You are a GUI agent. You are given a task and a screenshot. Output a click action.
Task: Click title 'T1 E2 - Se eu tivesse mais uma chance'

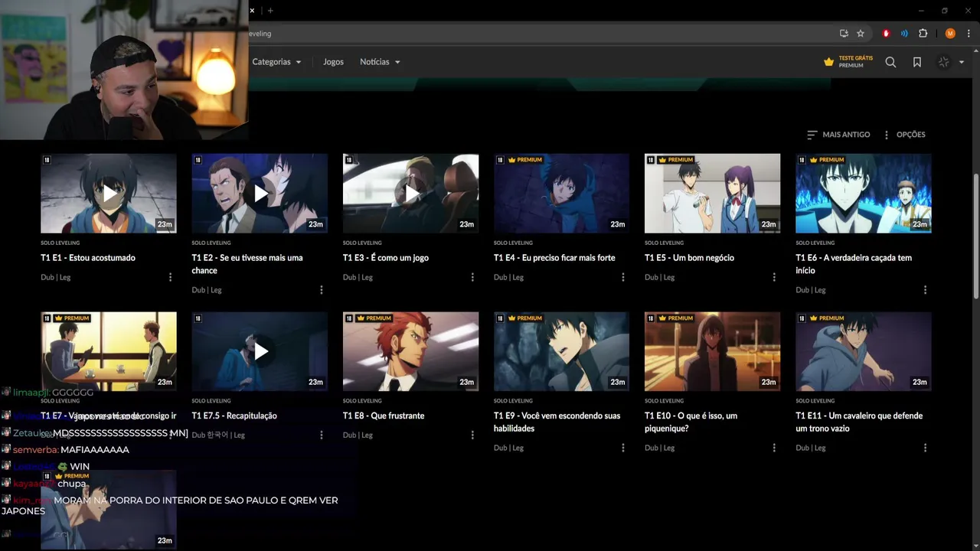(x=247, y=264)
